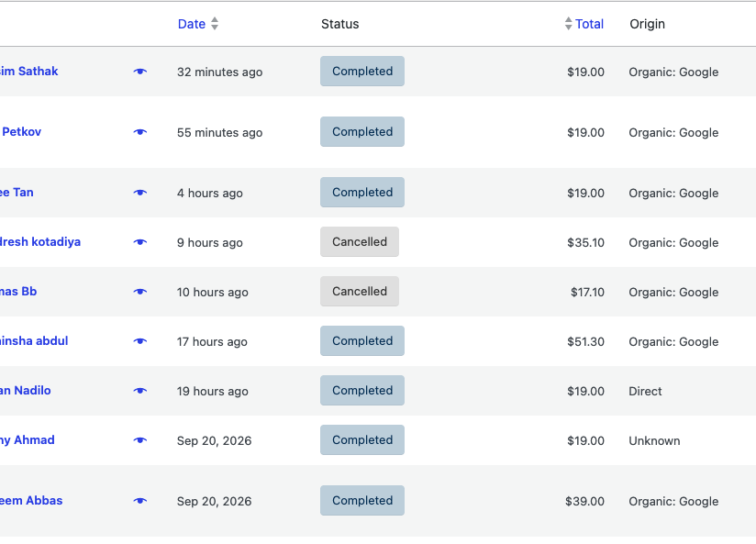Click Completed status on the Ahmad order
This screenshot has height=544, width=756.
[x=362, y=440]
